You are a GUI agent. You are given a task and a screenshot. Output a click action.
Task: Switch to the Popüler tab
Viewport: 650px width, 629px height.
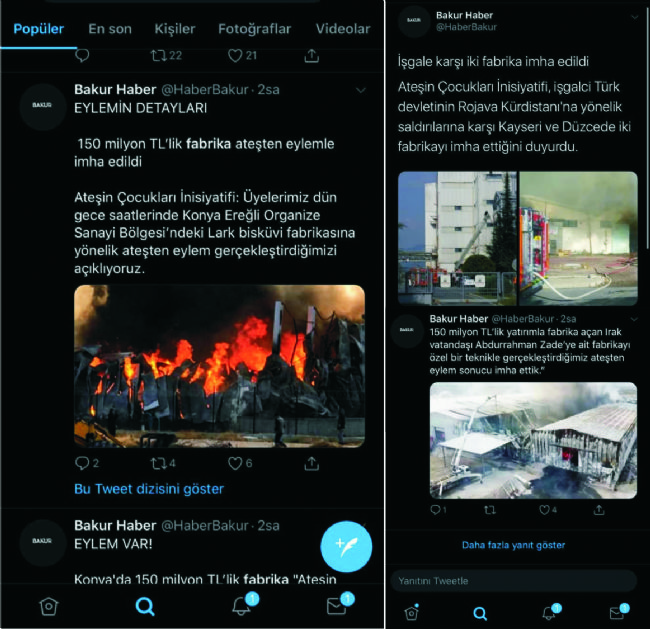39,29
